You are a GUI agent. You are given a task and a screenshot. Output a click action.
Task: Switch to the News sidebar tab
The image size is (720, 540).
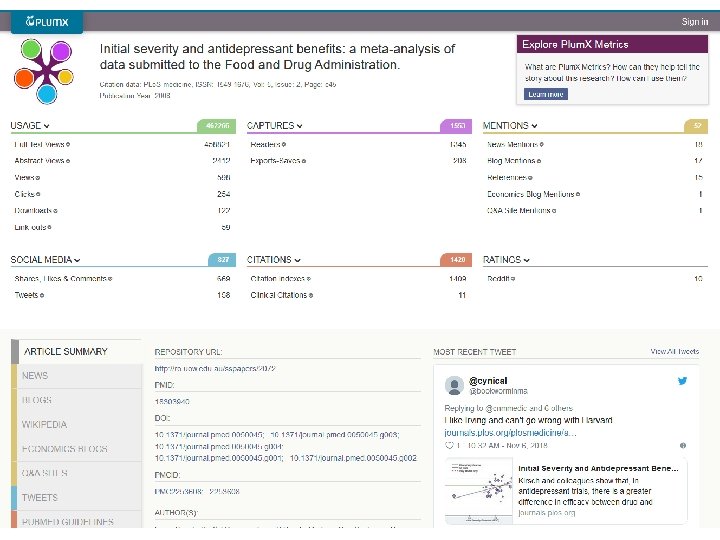[x=35, y=376]
